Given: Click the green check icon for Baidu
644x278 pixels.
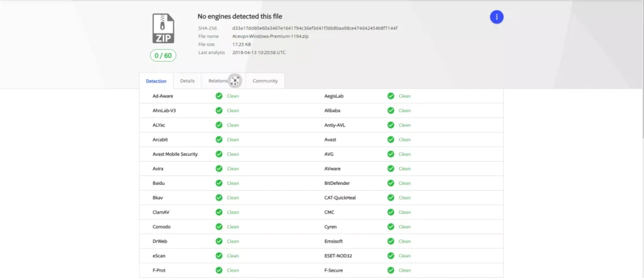Looking at the screenshot, I should point(219,183).
